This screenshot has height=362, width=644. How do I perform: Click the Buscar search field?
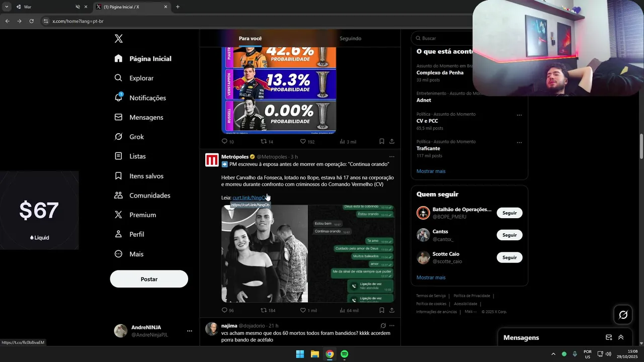tap(441, 38)
